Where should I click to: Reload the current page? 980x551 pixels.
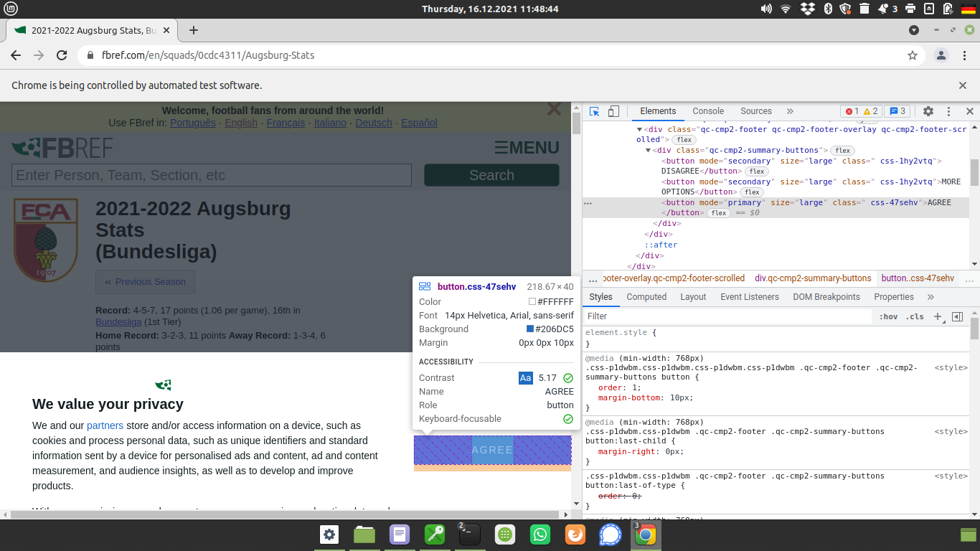coord(62,55)
